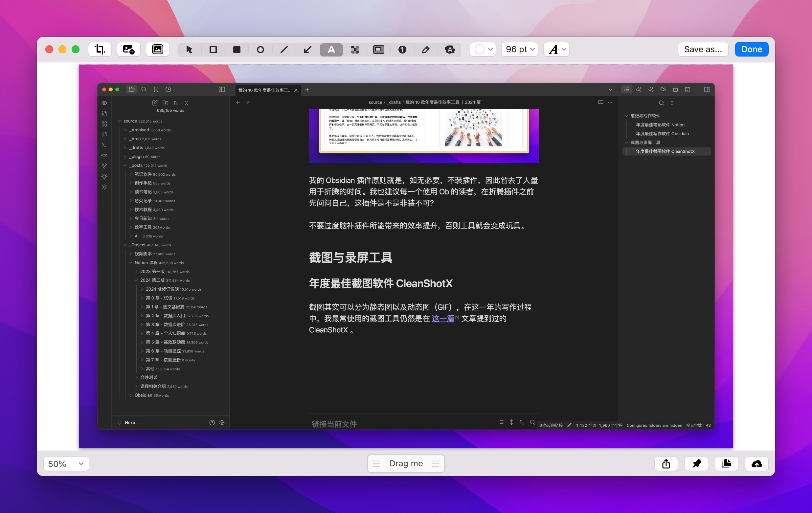Expand the _Archived folder
This screenshot has width=812, height=513.
click(x=125, y=130)
